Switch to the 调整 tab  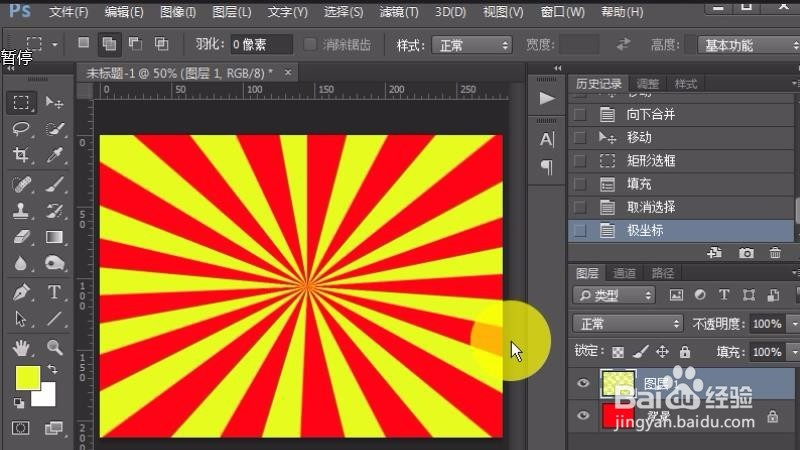(x=647, y=84)
